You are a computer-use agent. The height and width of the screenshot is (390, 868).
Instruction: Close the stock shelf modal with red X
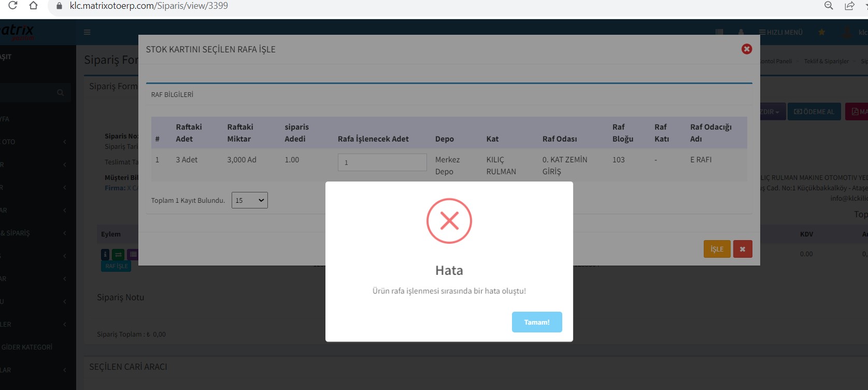(x=747, y=49)
